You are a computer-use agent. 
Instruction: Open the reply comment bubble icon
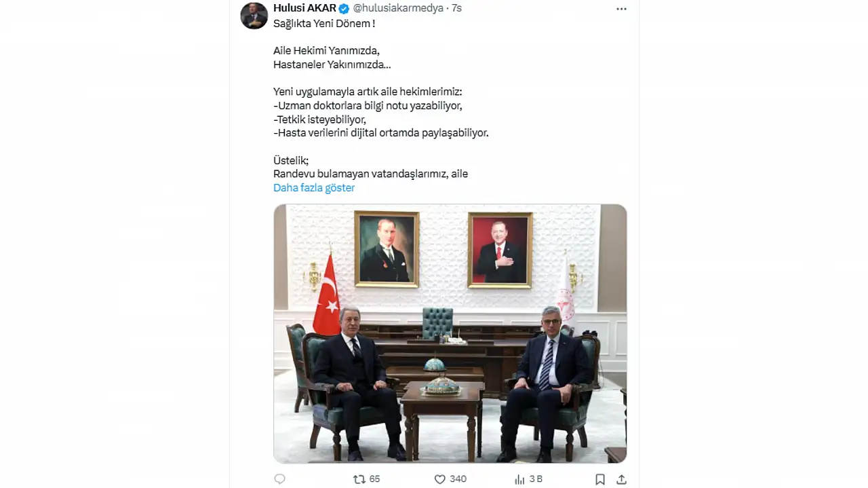coord(279,479)
